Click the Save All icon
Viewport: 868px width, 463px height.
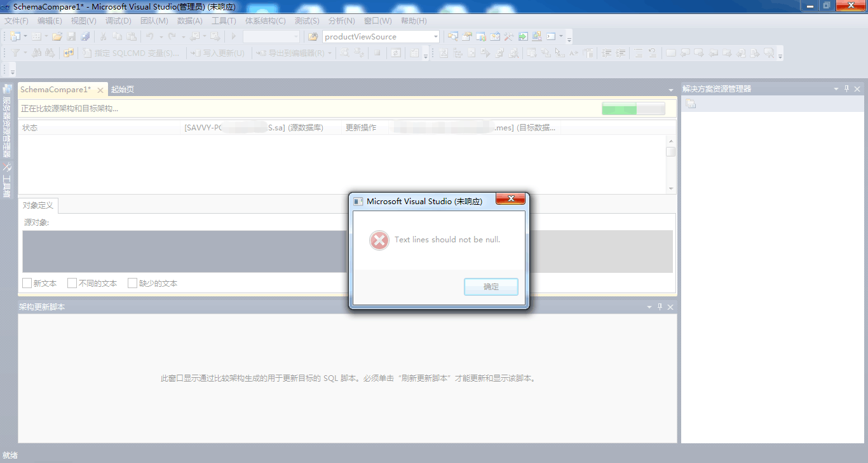(x=85, y=36)
